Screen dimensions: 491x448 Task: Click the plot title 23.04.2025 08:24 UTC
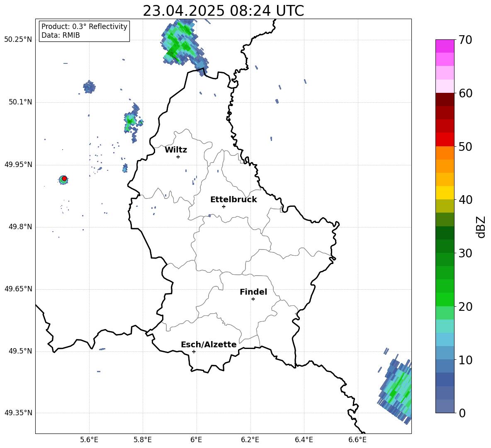coord(223,11)
